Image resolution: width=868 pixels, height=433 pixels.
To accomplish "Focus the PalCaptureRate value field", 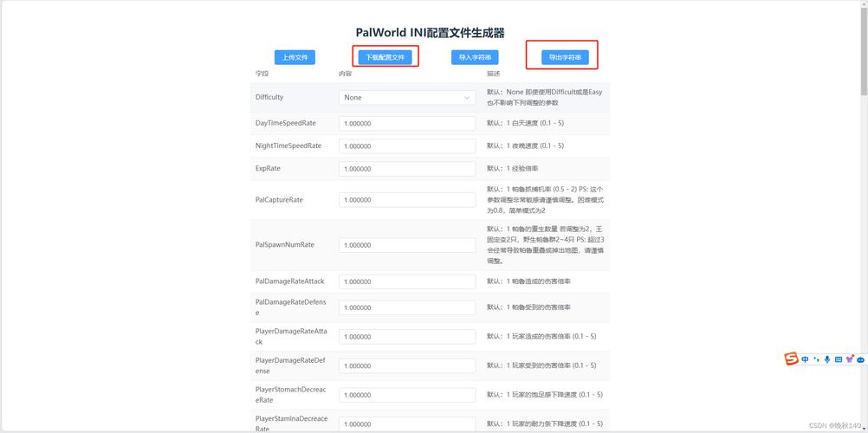I will coord(407,200).
